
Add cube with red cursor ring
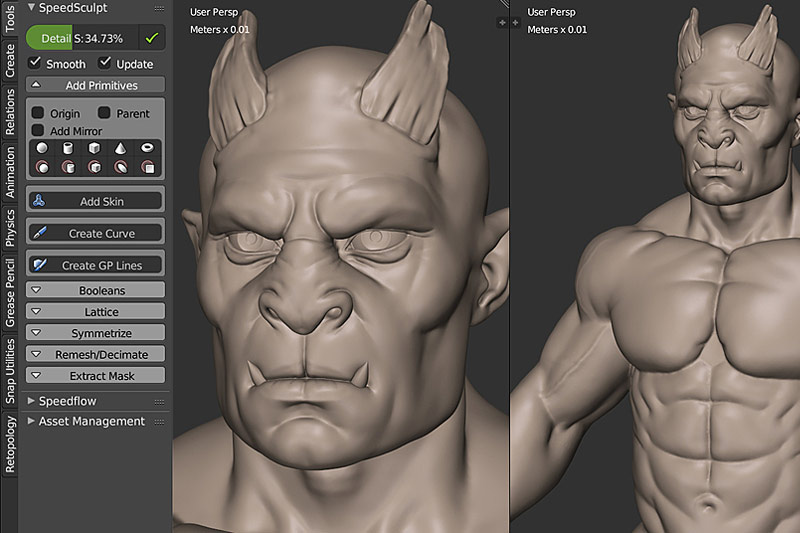coord(94,167)
